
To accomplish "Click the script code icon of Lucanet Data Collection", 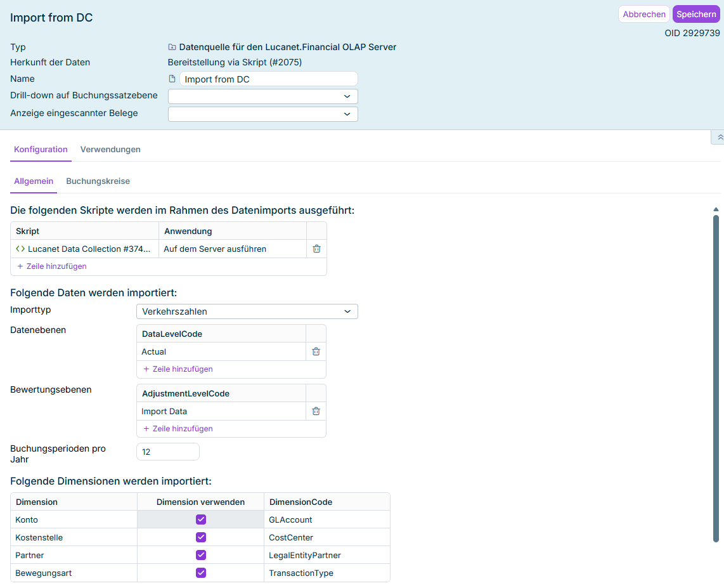I will tap(20, 249).
